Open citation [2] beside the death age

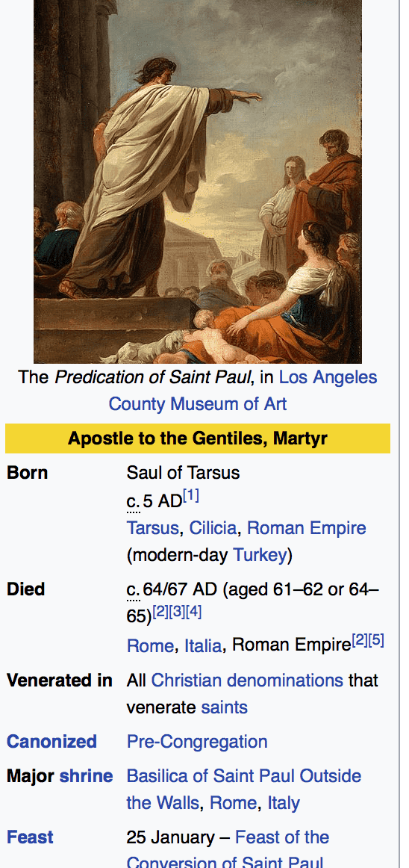coord(160,613)
